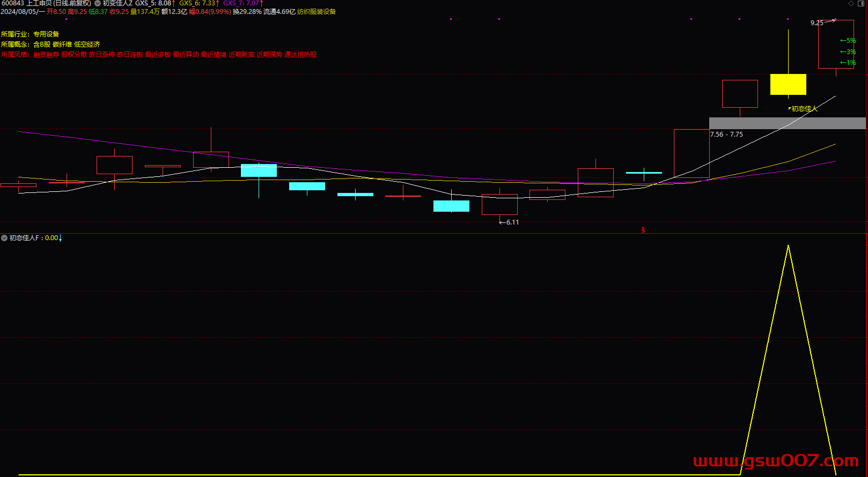The width and height of the screenshot is (868, 477).
Task: Click the green 5% arrow marker
Action: (x=848, y=41)
